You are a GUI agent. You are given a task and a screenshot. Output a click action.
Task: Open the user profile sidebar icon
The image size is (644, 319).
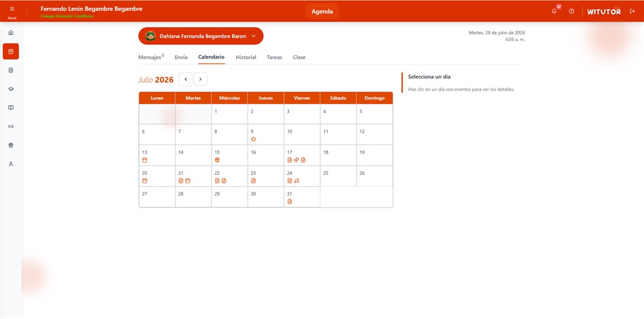[x=11, y=164]
